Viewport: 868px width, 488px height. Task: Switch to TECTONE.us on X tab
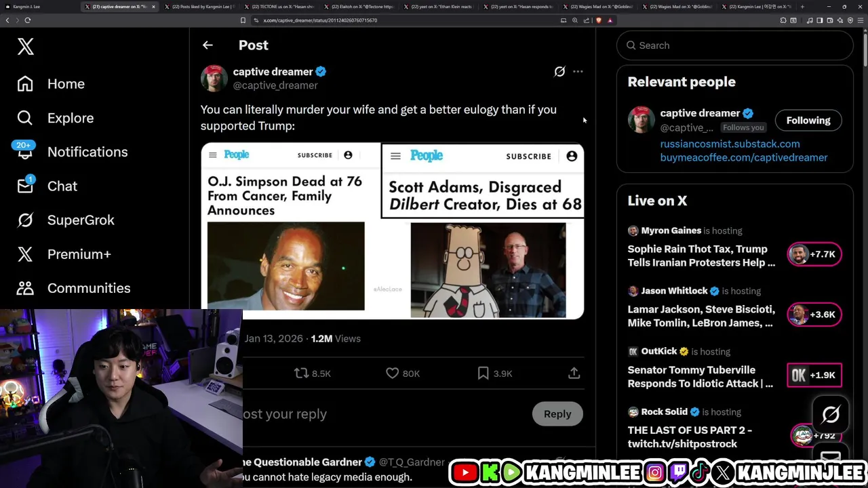tap(279, 7)
